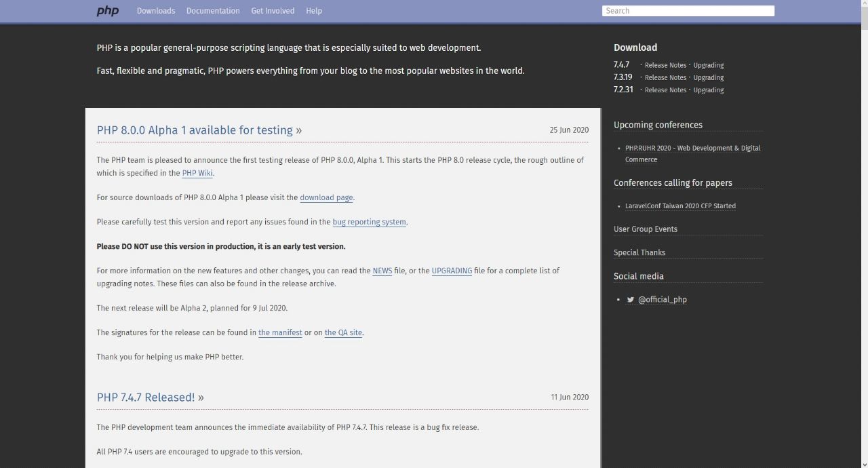Open User Group Events link
Screen dimensions: 868x468
pos(646,229)
